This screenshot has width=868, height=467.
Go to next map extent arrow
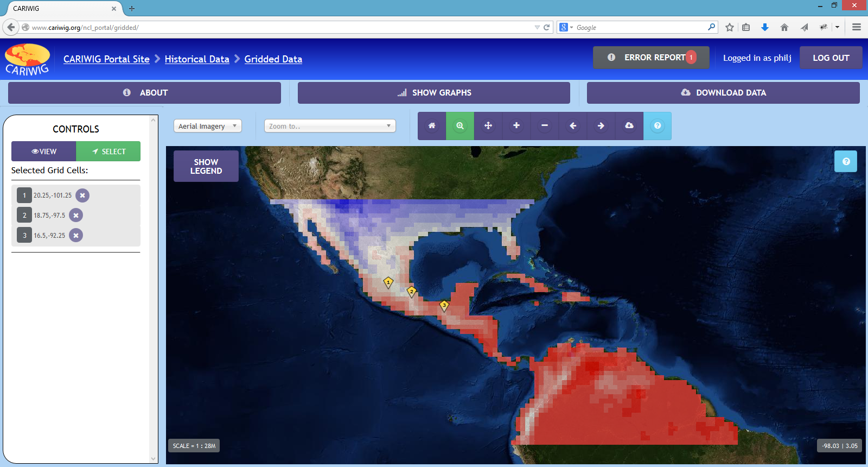tap(601, 126)
